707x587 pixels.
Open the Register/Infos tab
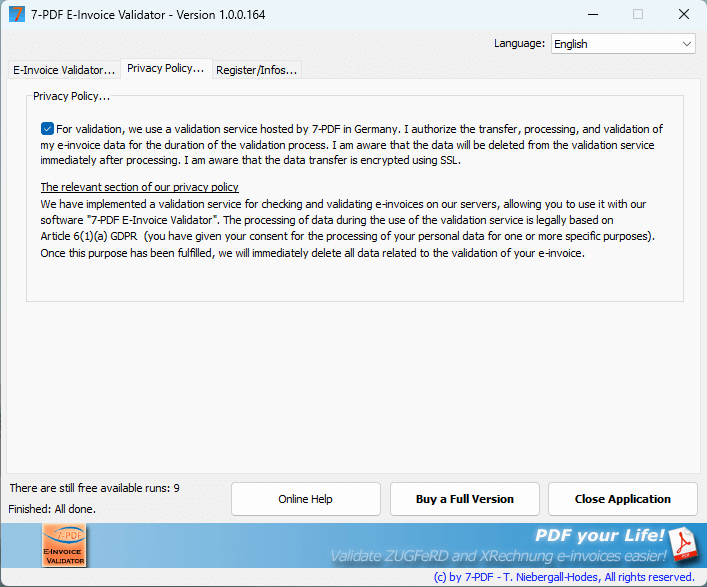click(x=256, y=70)
